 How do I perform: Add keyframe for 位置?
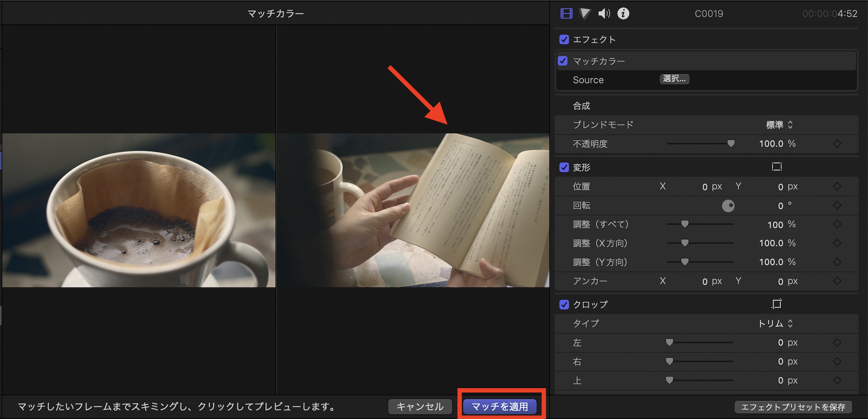pos(837,186)
